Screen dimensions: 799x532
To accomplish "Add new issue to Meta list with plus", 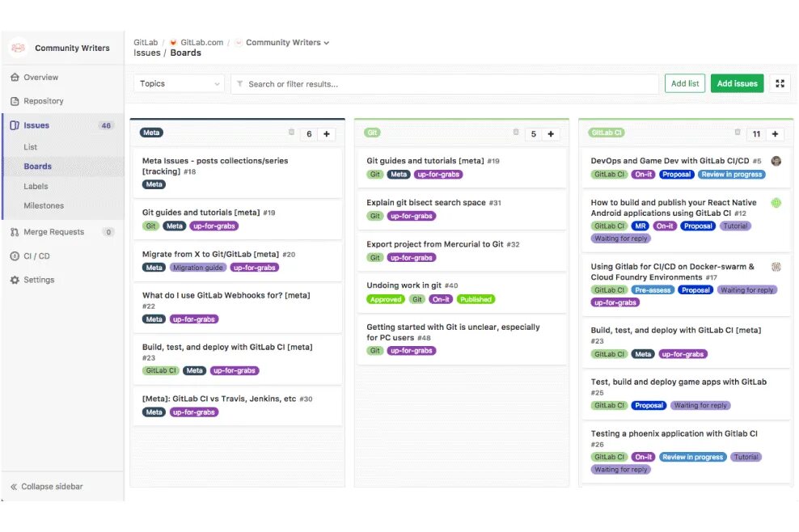I will click(327, 134).
